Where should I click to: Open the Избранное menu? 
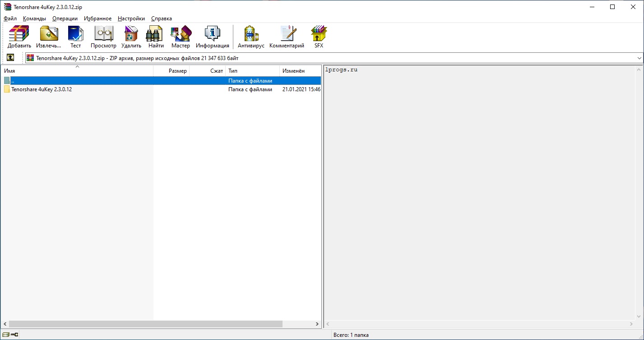98,19
